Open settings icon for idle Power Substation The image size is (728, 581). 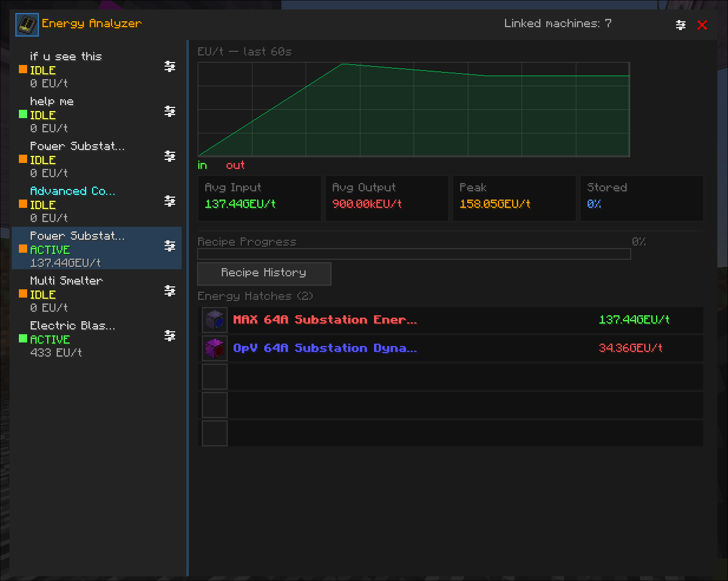170,156
